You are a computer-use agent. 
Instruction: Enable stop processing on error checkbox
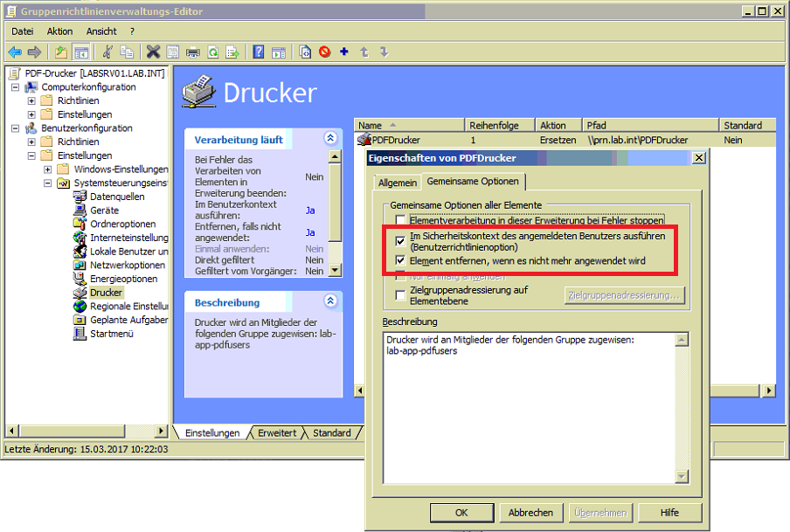pyautogui.click(x=400, y=221)
